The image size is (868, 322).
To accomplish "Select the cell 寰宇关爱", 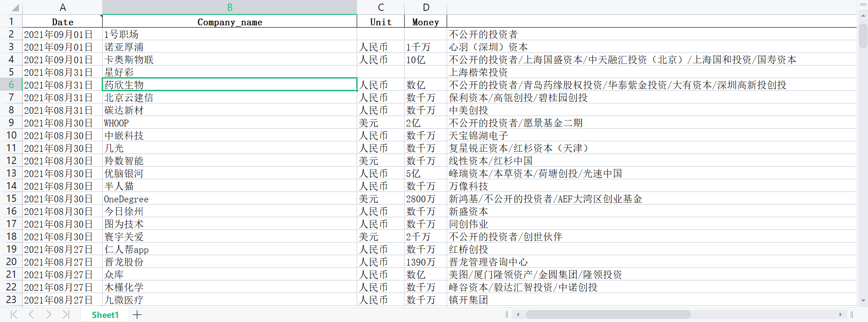I will tap(230, 236).
